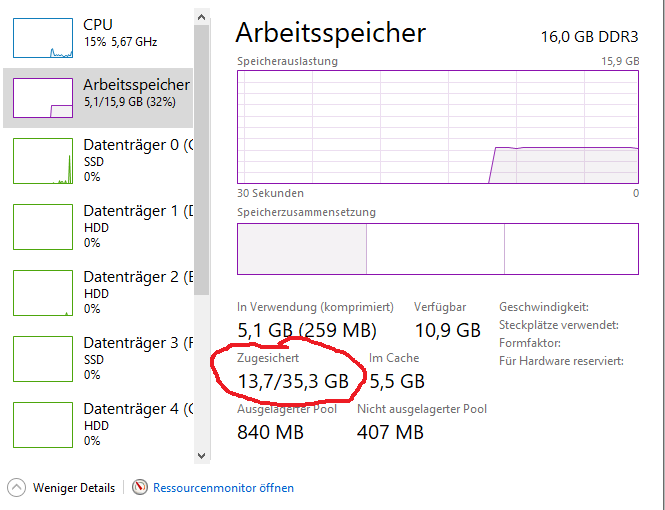Click the Speicherauslastung usage graph
Image resolution: width=665 pixels, height=510 pixels.
coord(437,126)
